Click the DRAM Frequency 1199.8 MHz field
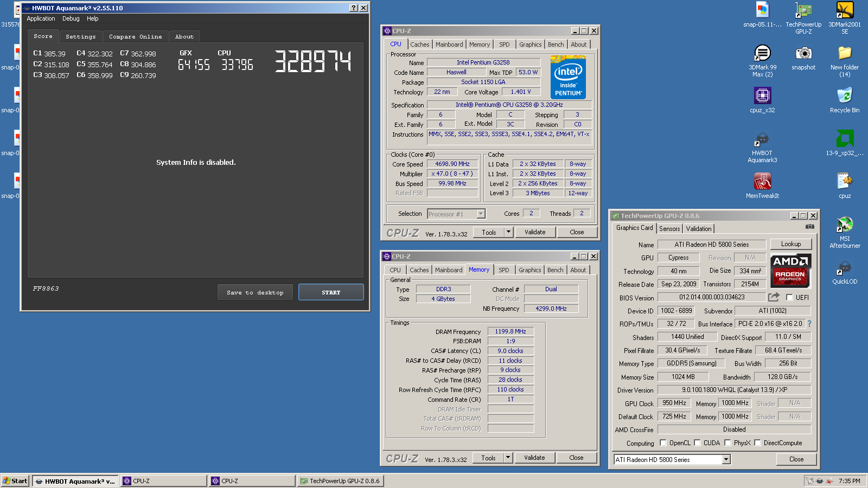 click(510, 331)
